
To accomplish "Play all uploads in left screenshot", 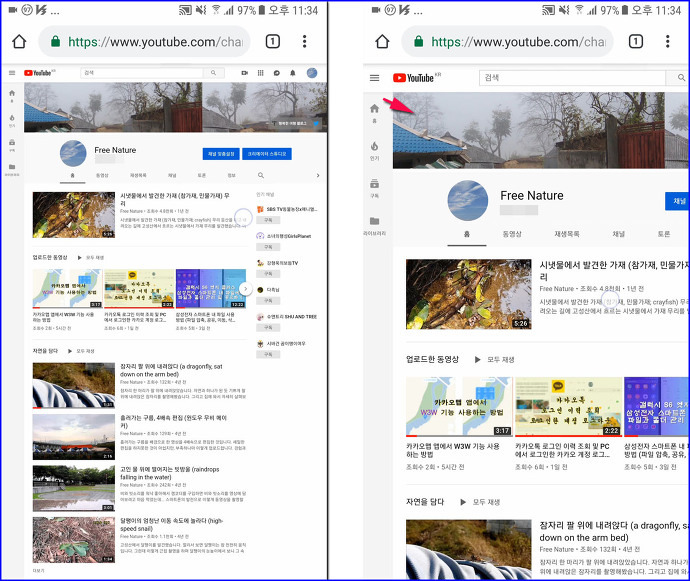I will 91,257.
